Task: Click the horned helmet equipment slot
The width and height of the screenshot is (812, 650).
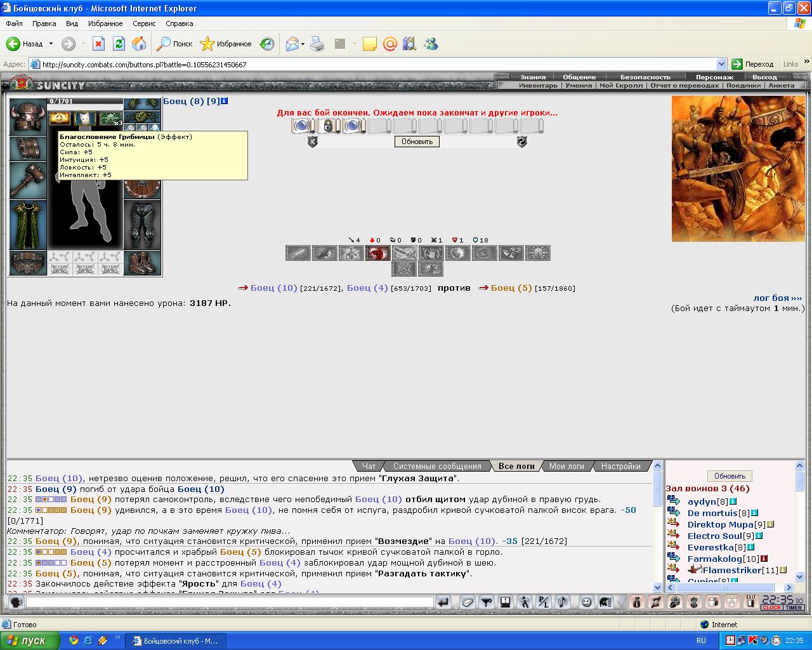Action: [x=27, y=116]
